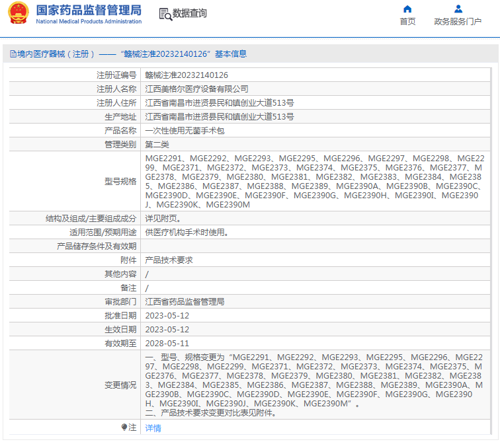Click the 审批部门 row label
The height and width of the screenshot is (448, 500).
tap(120, 301)
